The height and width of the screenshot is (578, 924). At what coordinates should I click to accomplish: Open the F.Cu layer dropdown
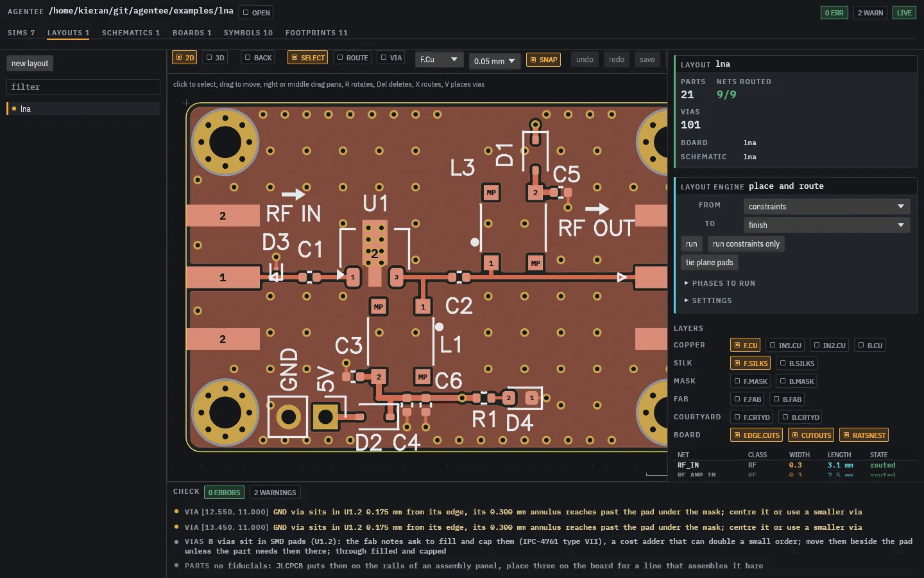(x=440, y=60)
